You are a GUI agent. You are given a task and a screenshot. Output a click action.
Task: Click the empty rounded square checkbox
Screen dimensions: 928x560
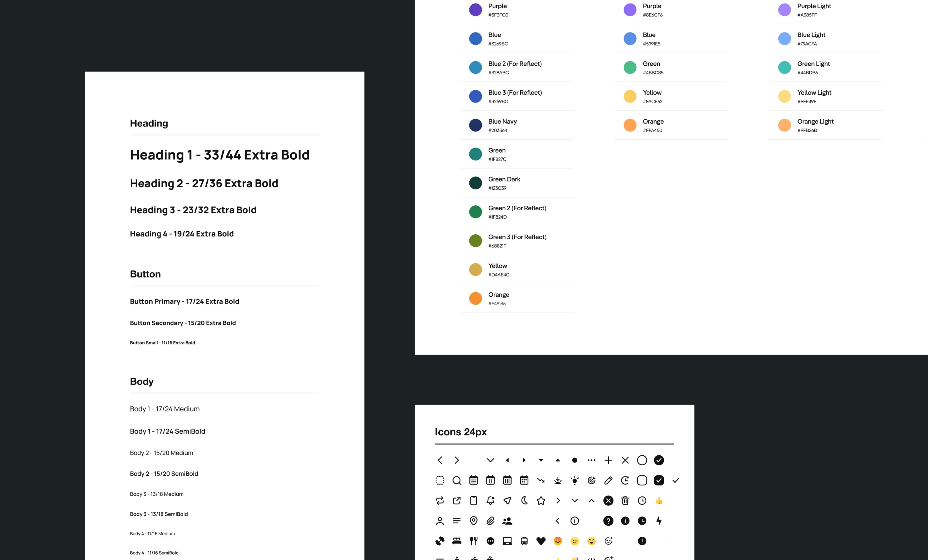tap(642, 481)
